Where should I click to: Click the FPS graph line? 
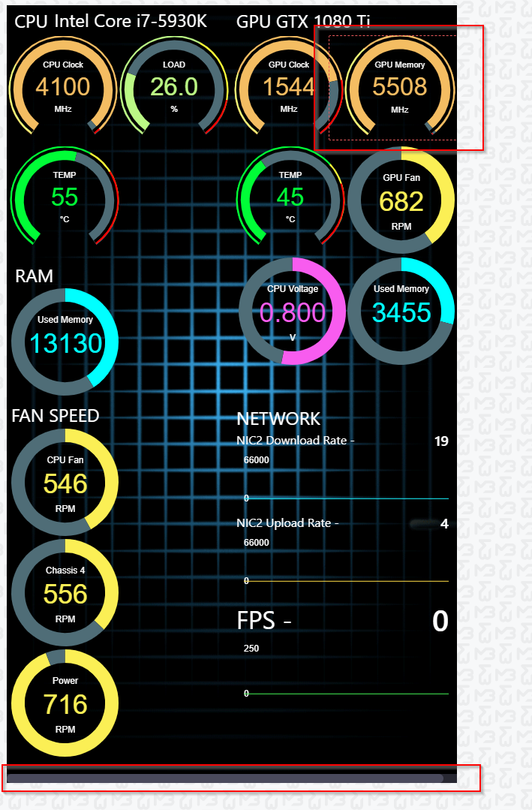point(347,694)
